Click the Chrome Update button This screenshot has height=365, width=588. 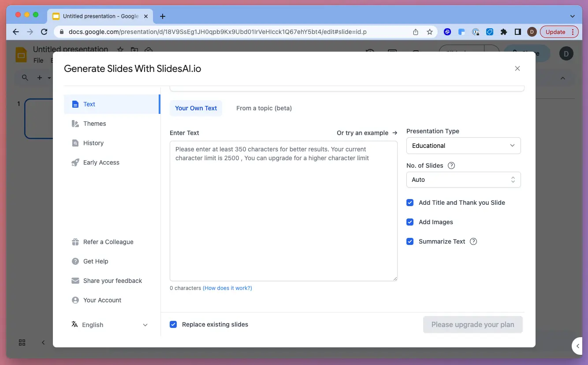click(559, 32)
